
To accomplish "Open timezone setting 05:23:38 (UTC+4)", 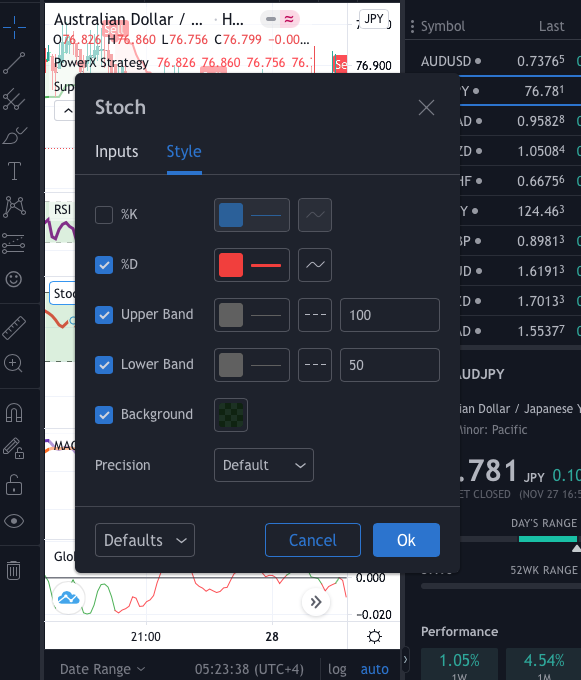I will pyautogui.click(x=249, y=669).
